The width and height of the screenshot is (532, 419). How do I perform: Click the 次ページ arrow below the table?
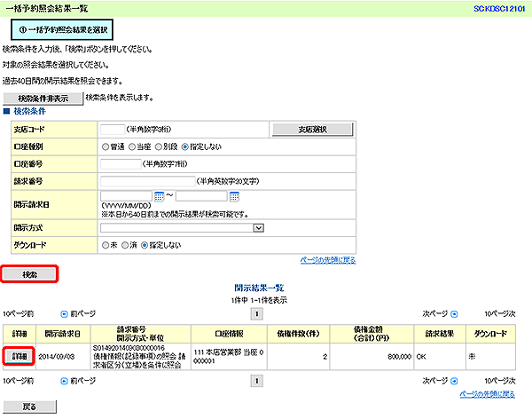coord(454,381)
